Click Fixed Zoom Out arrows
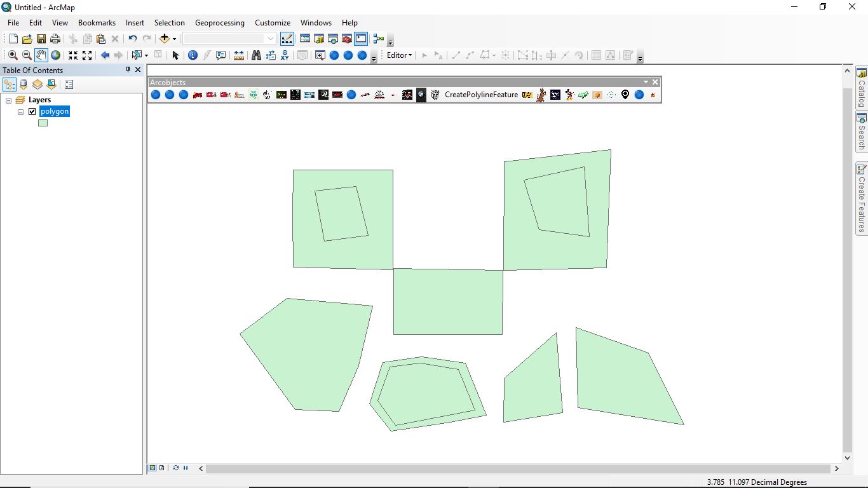This screenshot has width=868, height=488. [87, 55]
